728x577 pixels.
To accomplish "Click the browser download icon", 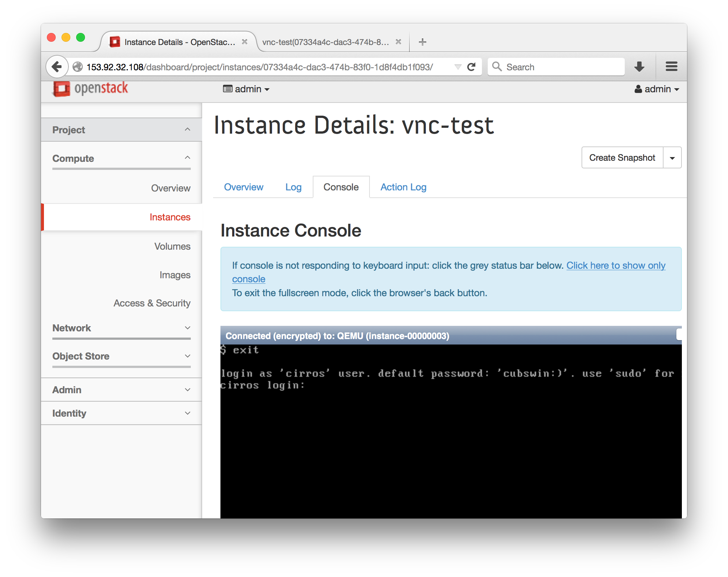I will tap(640, 66).
